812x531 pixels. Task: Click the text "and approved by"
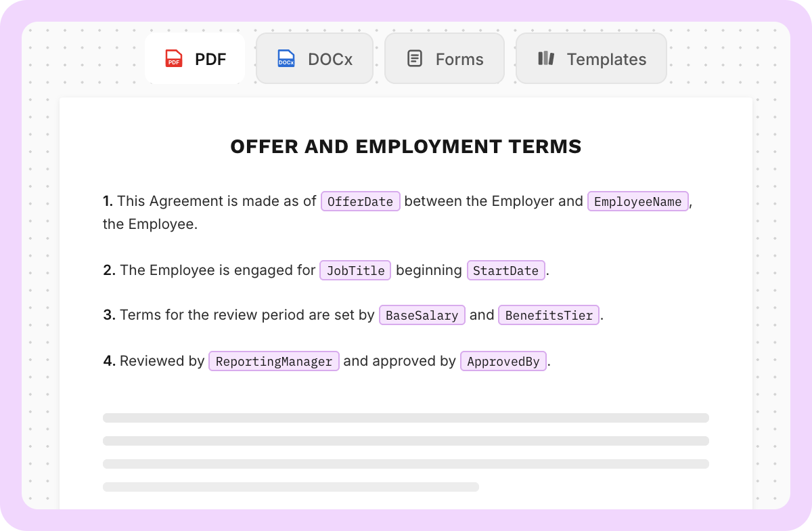click(x=400, y=361)
